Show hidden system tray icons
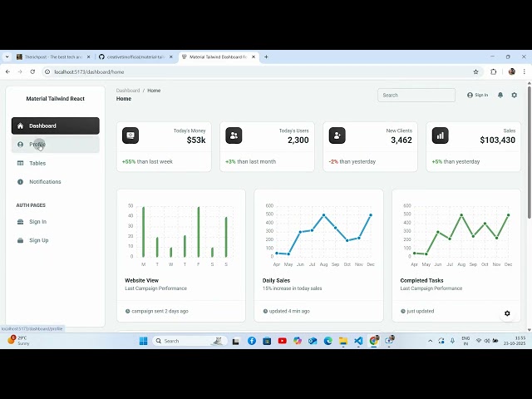Viewport: 532px width, 399px height. [x=431, y=341]
